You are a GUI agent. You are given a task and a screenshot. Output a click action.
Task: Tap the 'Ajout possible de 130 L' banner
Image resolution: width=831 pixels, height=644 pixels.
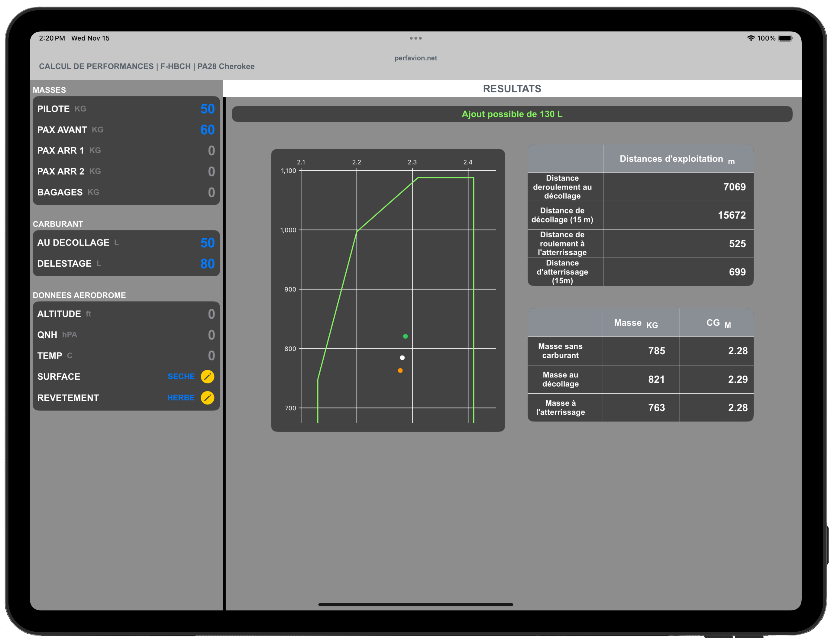[x=512, y=114]
